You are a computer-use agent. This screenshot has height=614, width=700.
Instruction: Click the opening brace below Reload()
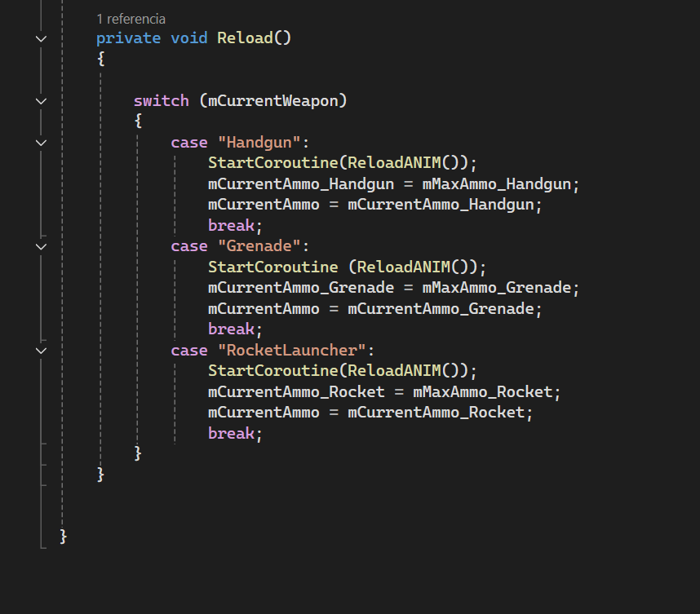101,59
